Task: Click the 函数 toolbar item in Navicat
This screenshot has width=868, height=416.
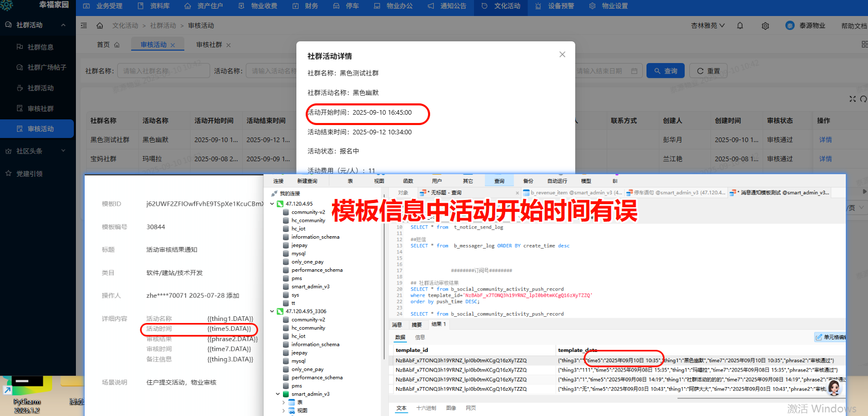Action: tap(408, 181)
